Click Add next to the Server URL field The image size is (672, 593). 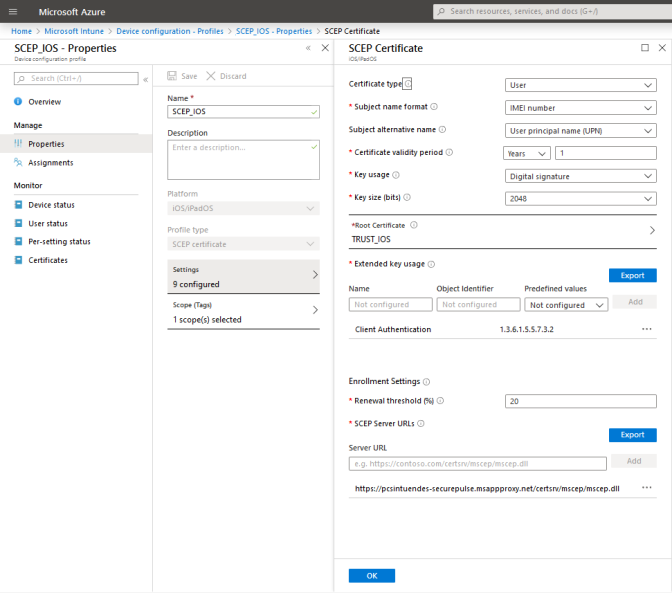pyautogui.click(x=634, y=461)
